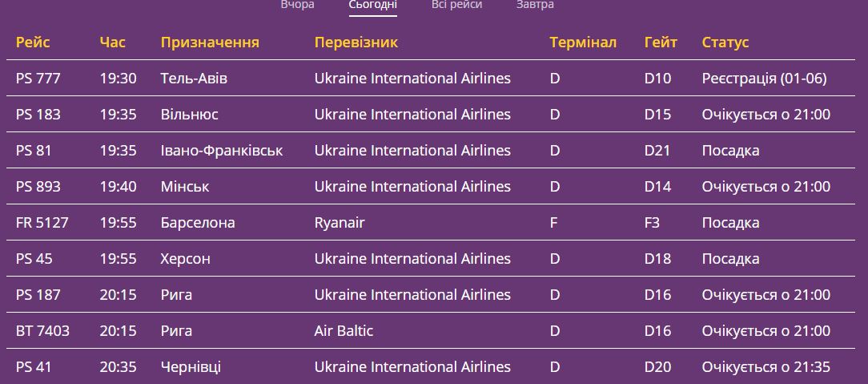Click flight number PS 893
Viewport: 868px width, 384px height.
pyautogui.click(x=38, y=187)
